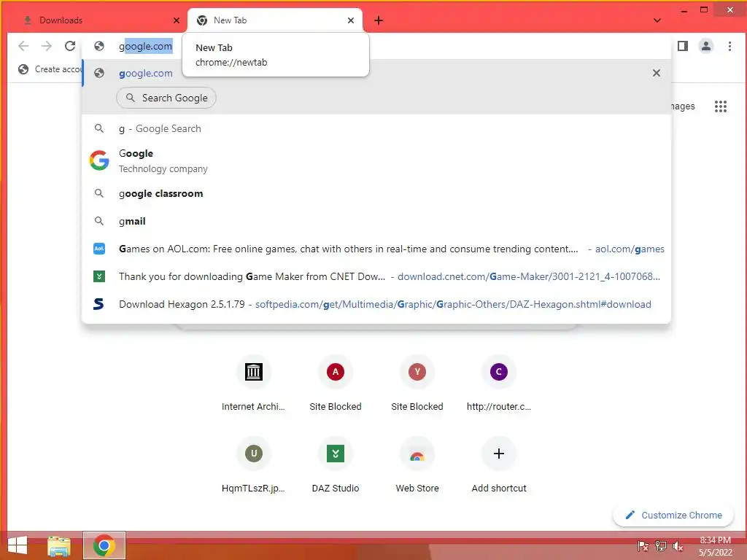Viewport: 747px width, 560px height.
Task: Open the HqmTLszR.jp... shortcut
Action: pos(253,465)
